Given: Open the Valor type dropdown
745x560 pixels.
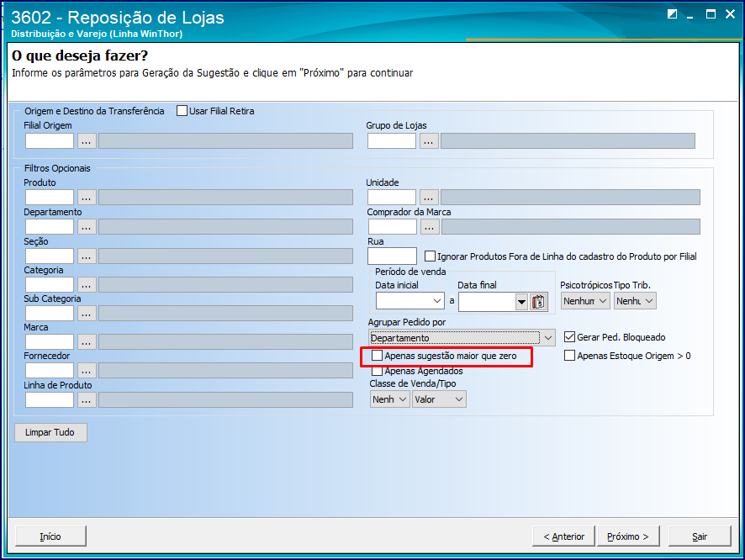Looking at the screenshot, I should pos(439,399).
